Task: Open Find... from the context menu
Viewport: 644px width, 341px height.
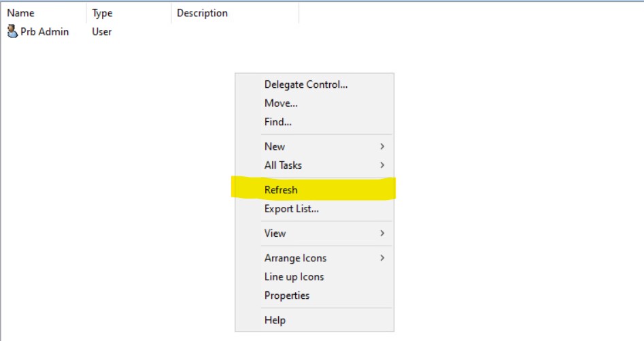Action: [278, 123]
